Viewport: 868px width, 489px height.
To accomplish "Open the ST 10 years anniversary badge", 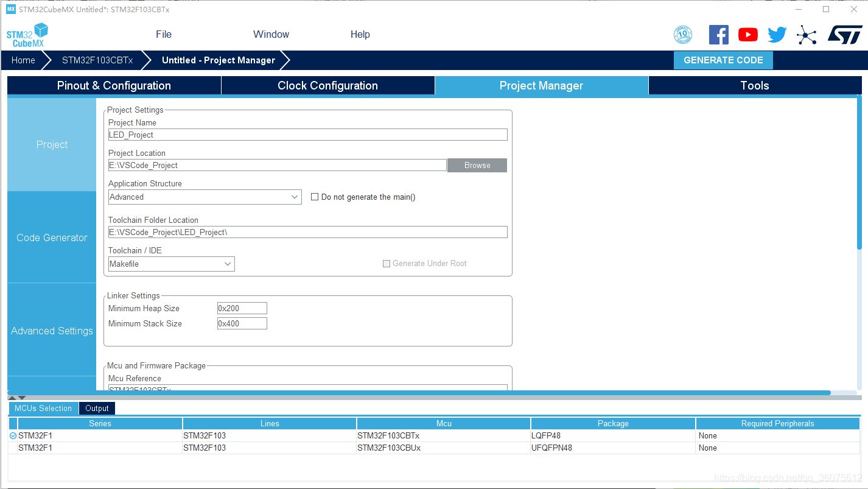I will 683,35.
